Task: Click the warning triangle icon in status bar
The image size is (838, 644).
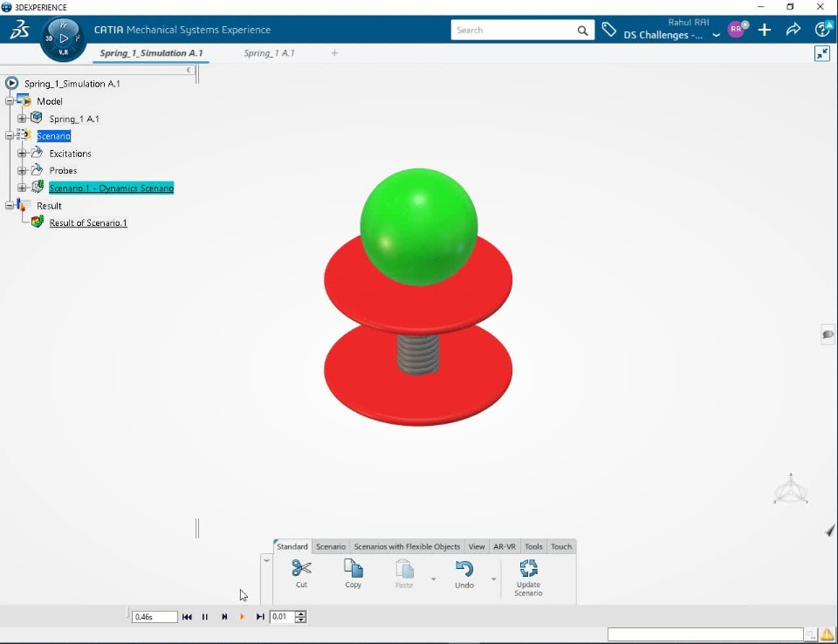Action: [828, 634]
